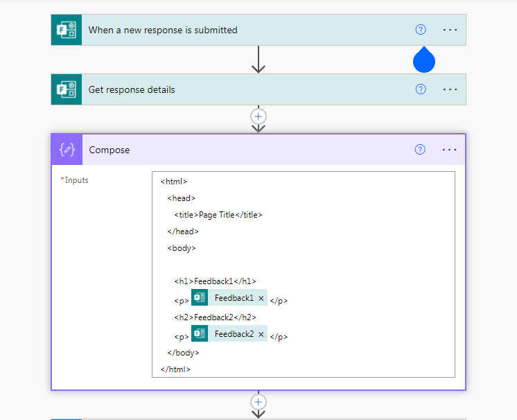Click the '<h1>Feedback1</h1>' line

215,281
